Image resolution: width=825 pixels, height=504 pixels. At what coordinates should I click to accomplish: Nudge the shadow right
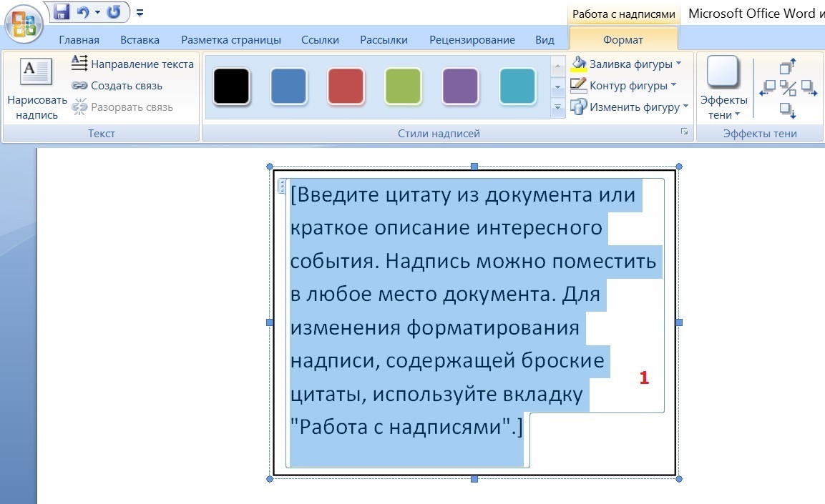(809, 88)
